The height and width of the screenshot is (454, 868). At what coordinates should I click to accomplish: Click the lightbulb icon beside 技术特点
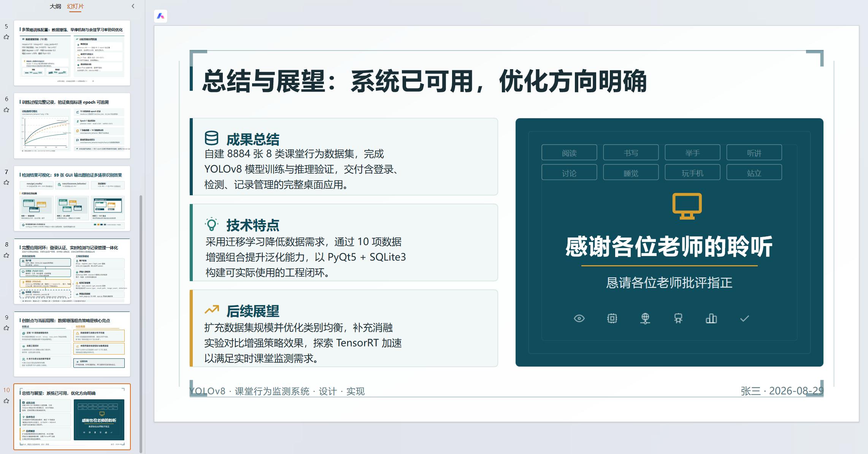[x=212, y=224]
